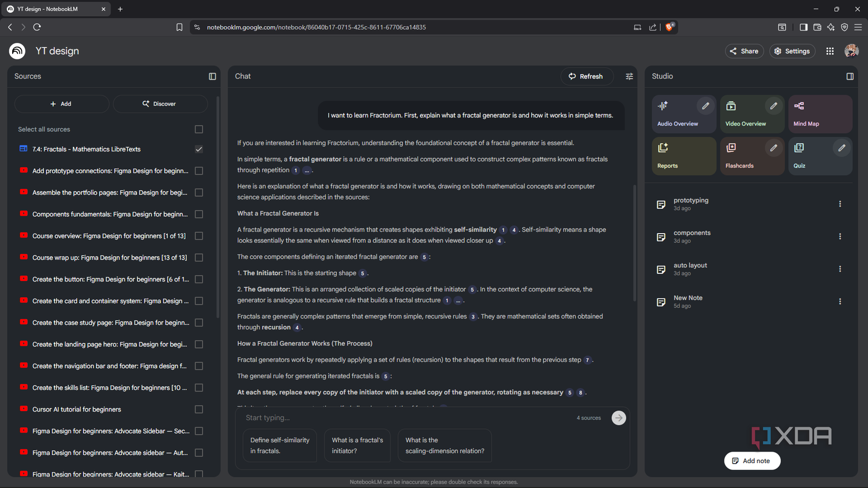Edit Flashcards settings with pencil icon
The width and height of the screenshot is (868, 488).
coord(774,148)
